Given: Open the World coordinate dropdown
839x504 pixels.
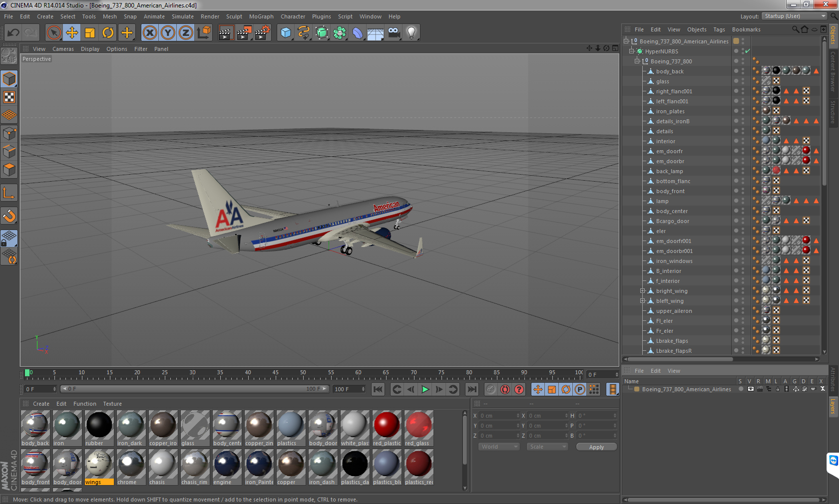Looking at the screenshot, I should tap(499, 447).
